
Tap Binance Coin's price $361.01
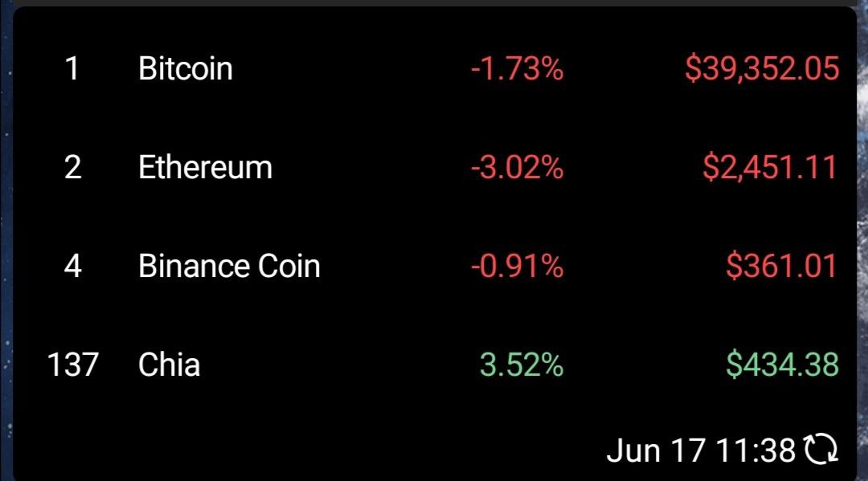[781, 266]
